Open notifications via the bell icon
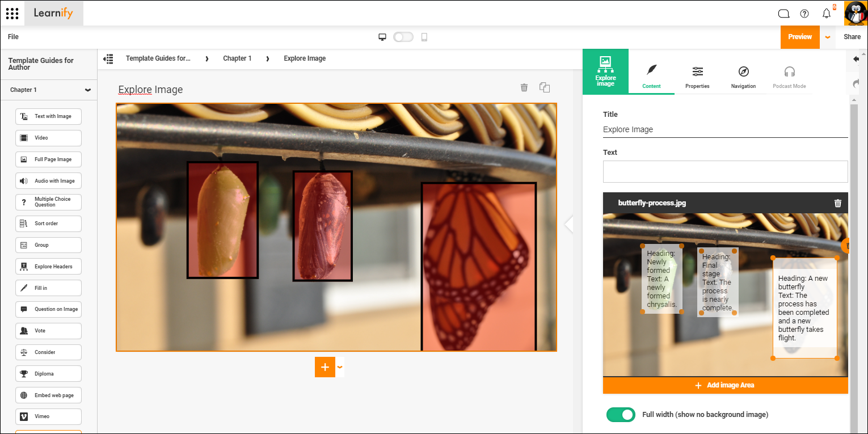This screenshot has width=868, height=434. pyautogui.click(x=826, y=13)
